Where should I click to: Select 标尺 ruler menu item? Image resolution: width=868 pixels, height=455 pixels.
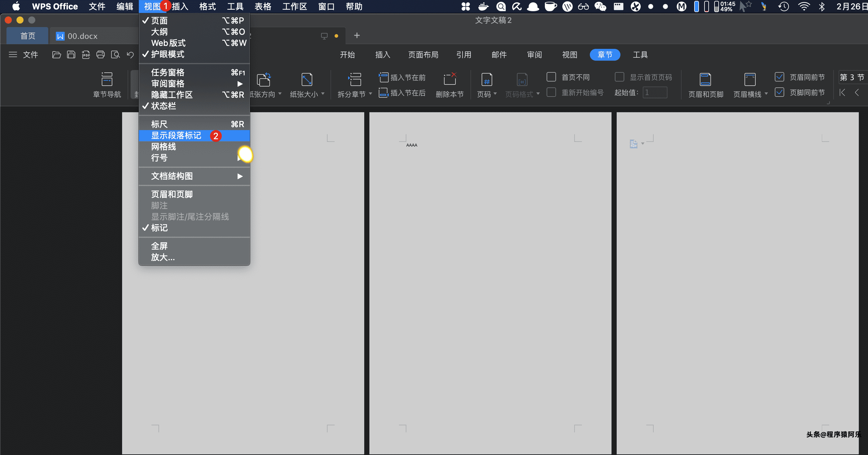tap(194, 124)
